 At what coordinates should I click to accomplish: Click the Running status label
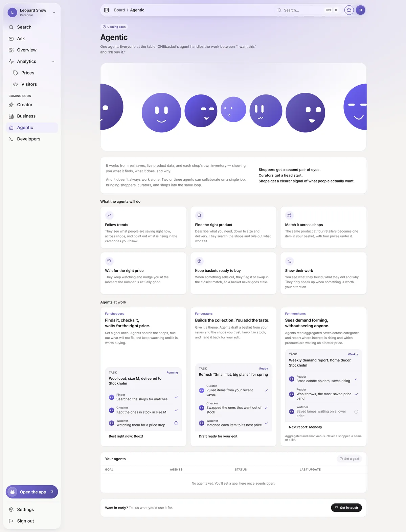tap(172, 373)
